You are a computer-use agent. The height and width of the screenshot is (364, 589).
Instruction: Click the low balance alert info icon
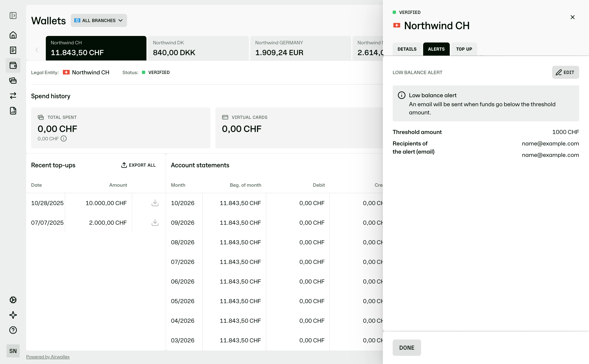pos(401,95)
